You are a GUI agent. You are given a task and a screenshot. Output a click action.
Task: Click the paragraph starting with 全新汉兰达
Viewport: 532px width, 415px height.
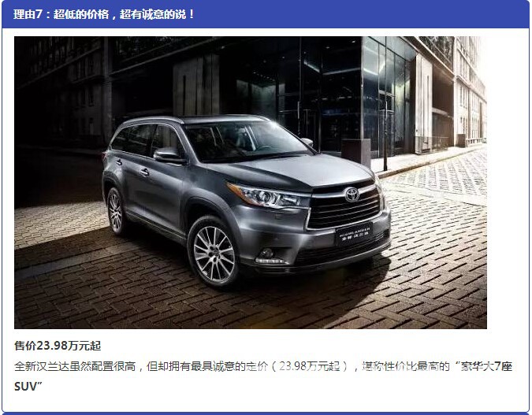click(263, 376)
